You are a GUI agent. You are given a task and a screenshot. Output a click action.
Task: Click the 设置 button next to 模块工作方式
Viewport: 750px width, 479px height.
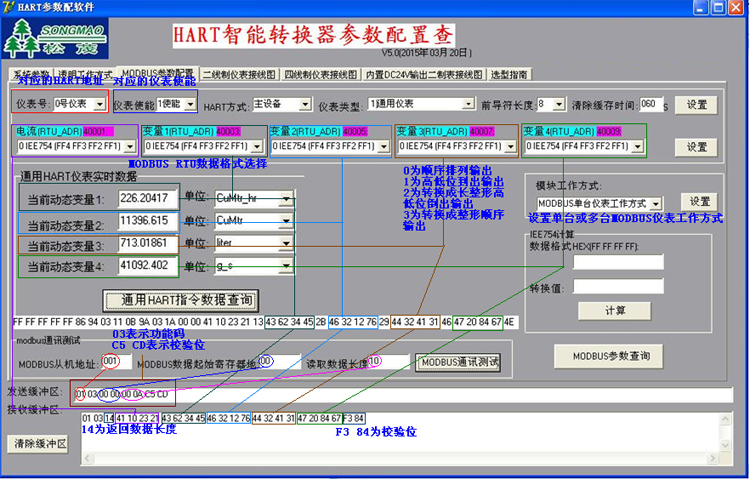[699, 202]
